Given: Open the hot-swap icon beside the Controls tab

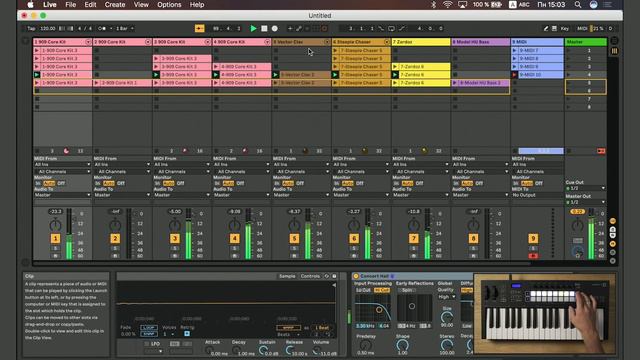Looking at the screenshot, I should (327, 276).
